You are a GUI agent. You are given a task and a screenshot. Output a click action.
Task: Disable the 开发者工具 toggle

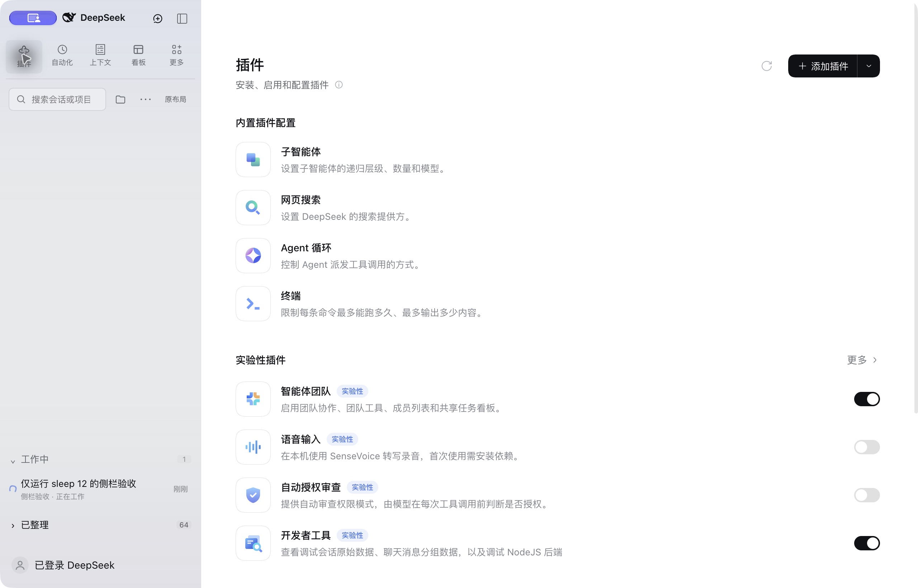[x=867, y=543]
